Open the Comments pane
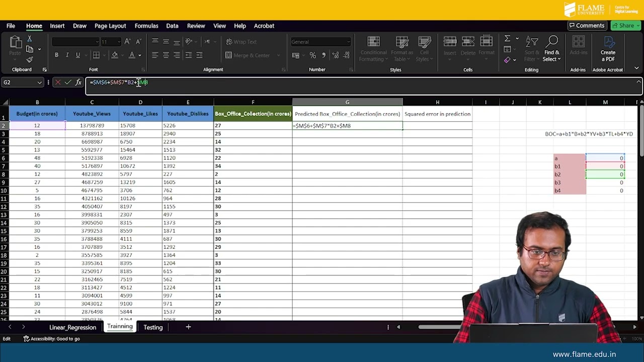Screen dimensions: 644x362 coord(587,26)
